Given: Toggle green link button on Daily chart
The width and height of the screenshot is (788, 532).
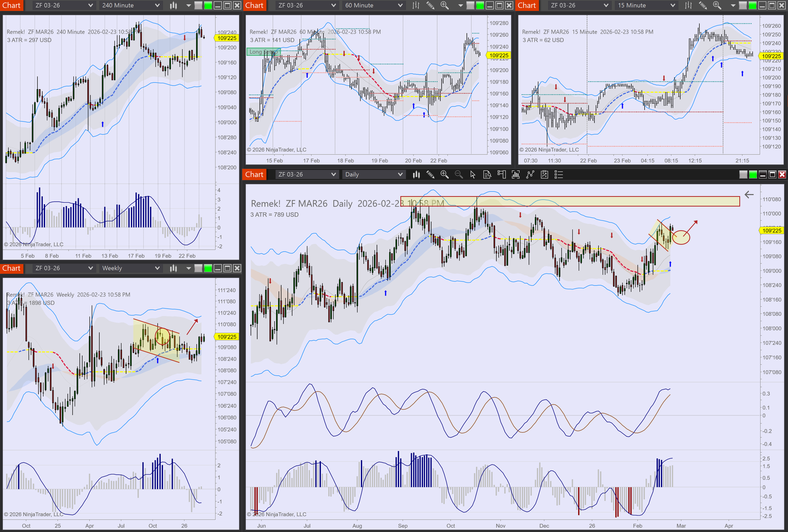Looking at the screenshot, I should pyautogui.click(x=753, y=174).
